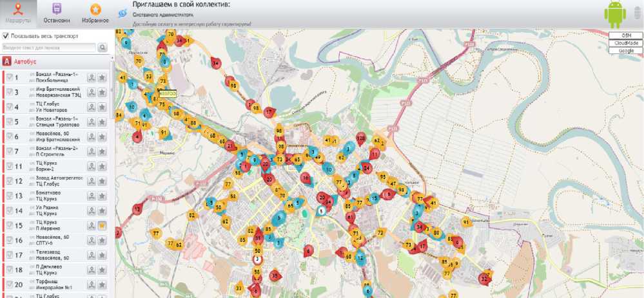Add route 3 to favorites star
Viewport: 644px width, 298px height.
102,92
